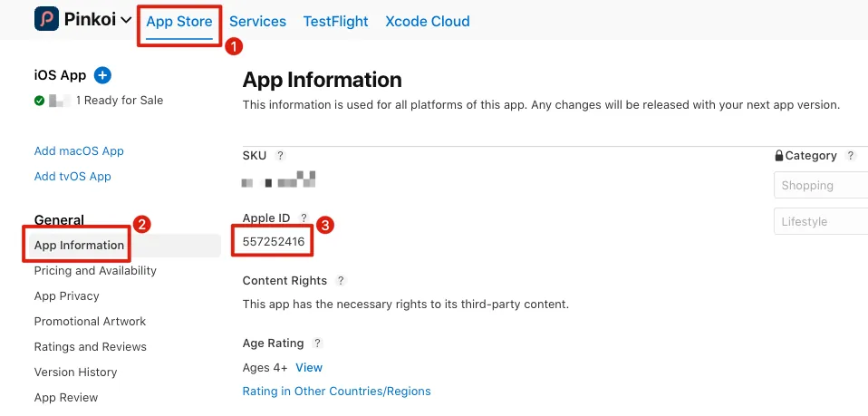Go to the Xcode Cloud tab
The width and height of the screenshot is (868, 416).
[x=427, y=22]
